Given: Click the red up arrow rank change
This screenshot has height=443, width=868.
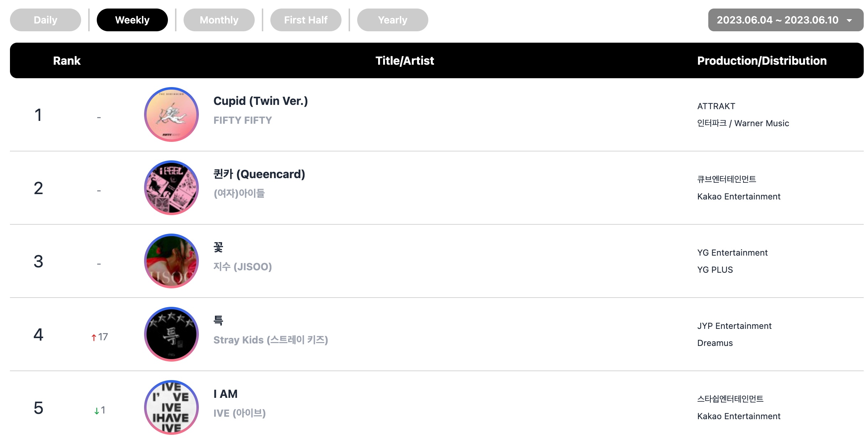Looking at the screenshot, I should (x=94, y=337).
